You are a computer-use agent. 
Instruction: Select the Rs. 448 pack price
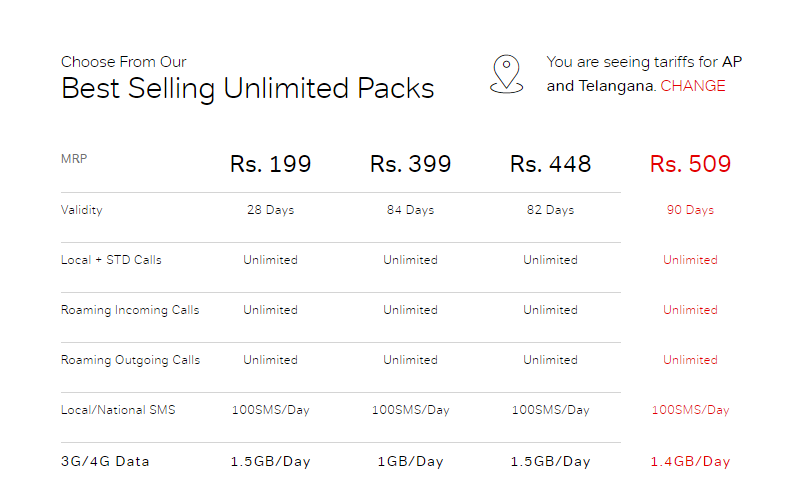[550, 164]
